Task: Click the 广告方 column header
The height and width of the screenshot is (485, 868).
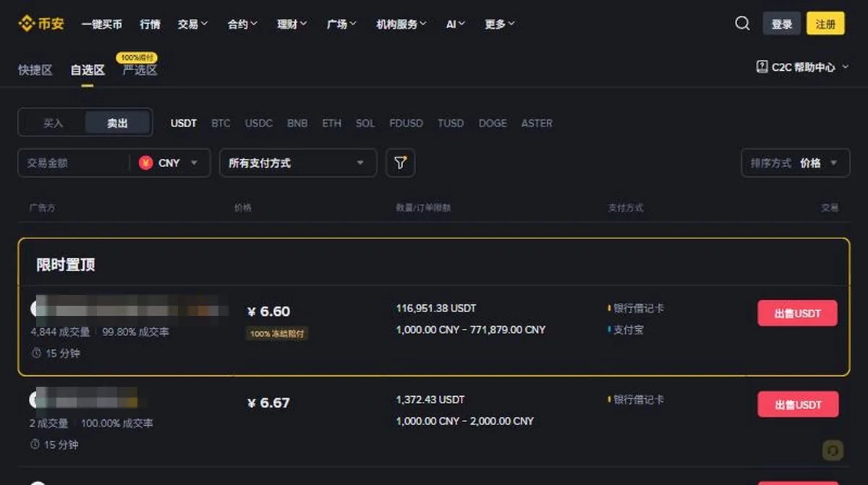Action: 43,207
